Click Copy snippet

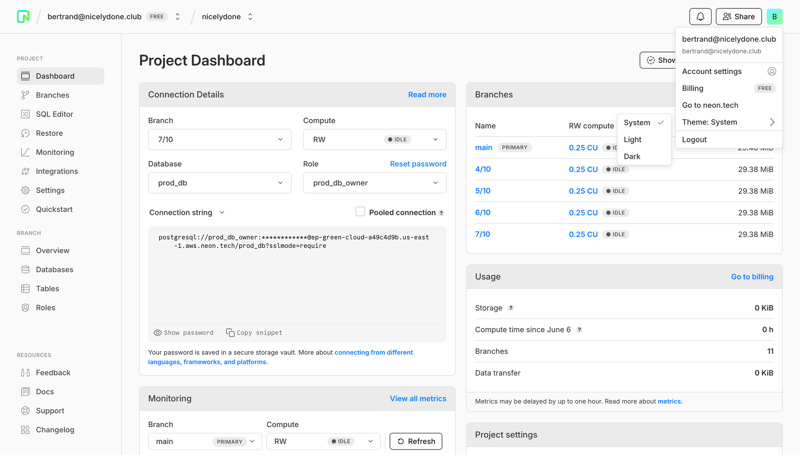click(x=254, y=333)
